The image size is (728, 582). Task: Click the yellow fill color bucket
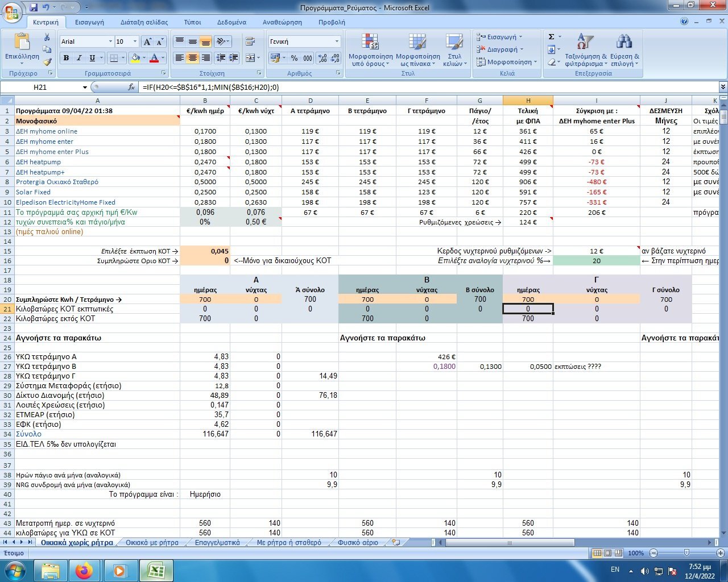click(x=135, y=58)
